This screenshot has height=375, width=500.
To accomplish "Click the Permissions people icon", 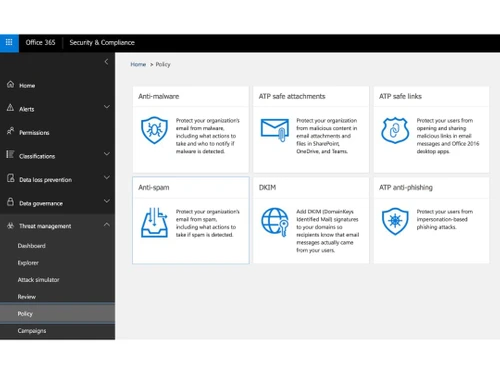I will [10, 131].
